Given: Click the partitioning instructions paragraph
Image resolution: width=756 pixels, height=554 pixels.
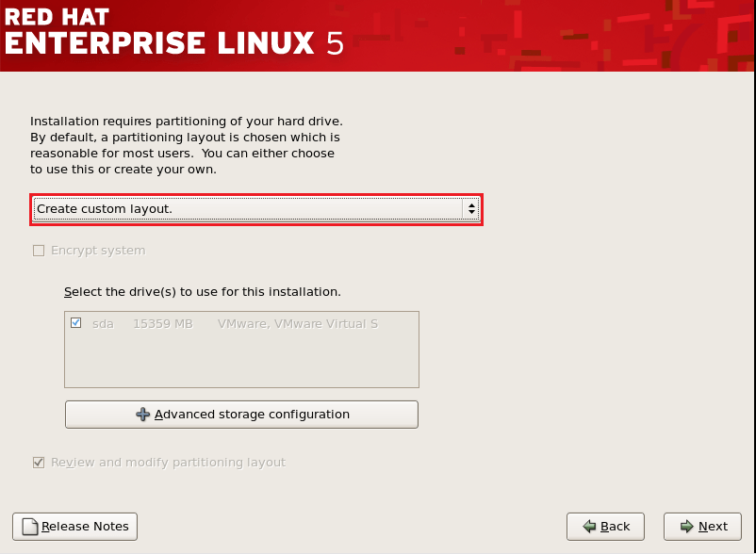Looking at the screenshot, I should (x=186, y=146).
